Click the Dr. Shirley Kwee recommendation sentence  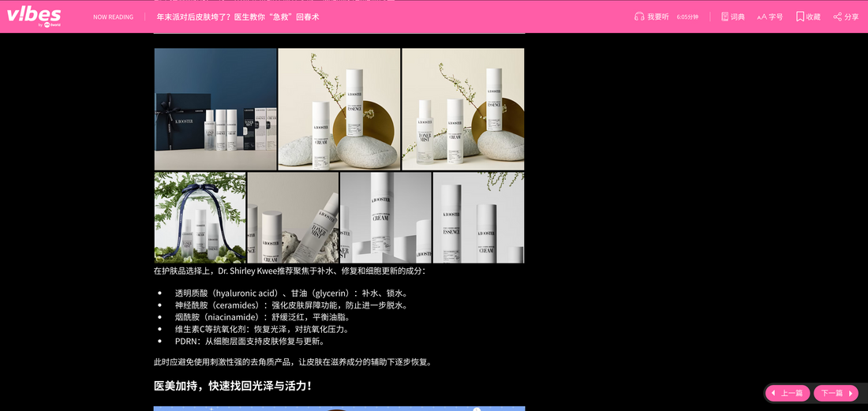[290, 271]
